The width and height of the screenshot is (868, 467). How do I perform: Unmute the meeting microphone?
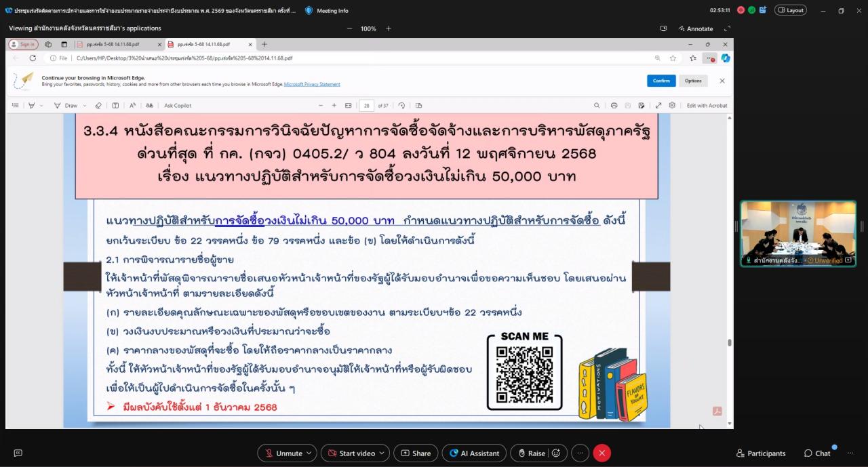pyautogui.click(x=283, y=453)
